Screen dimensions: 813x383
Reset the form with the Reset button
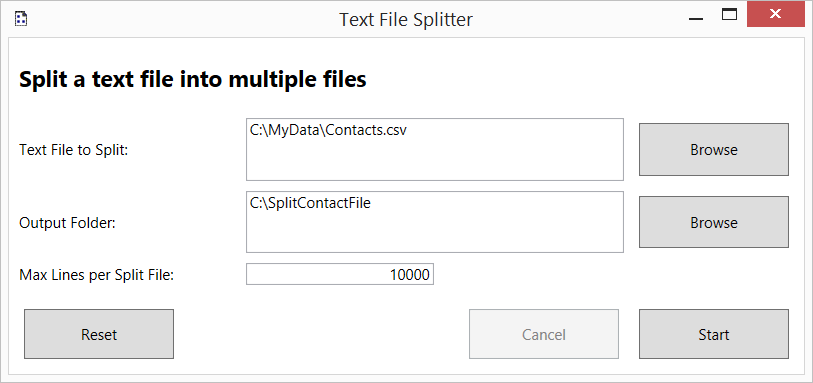pyautogui.click(x=99, y=334)
